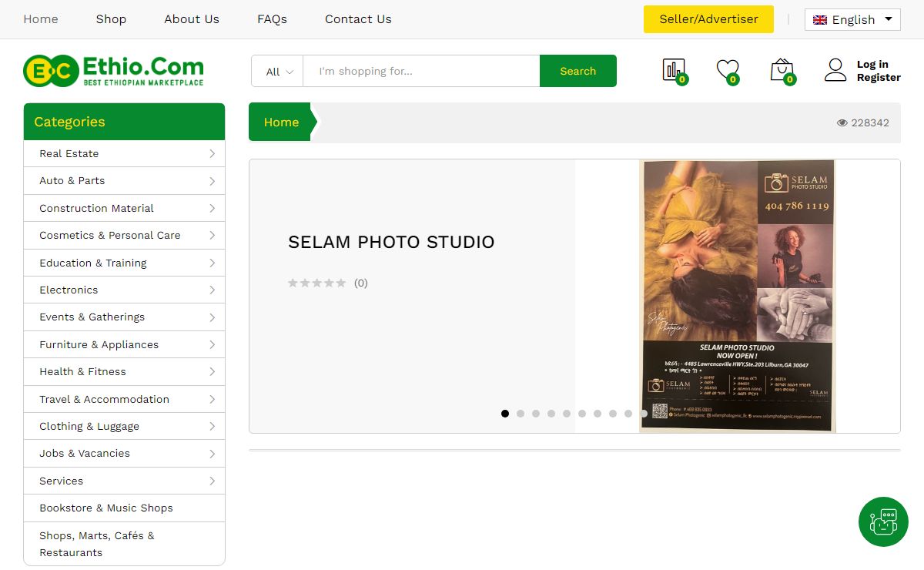Expand the Jobs & Vacancies chevron
Screen dimensions: 924x570
tap(212, 454)
